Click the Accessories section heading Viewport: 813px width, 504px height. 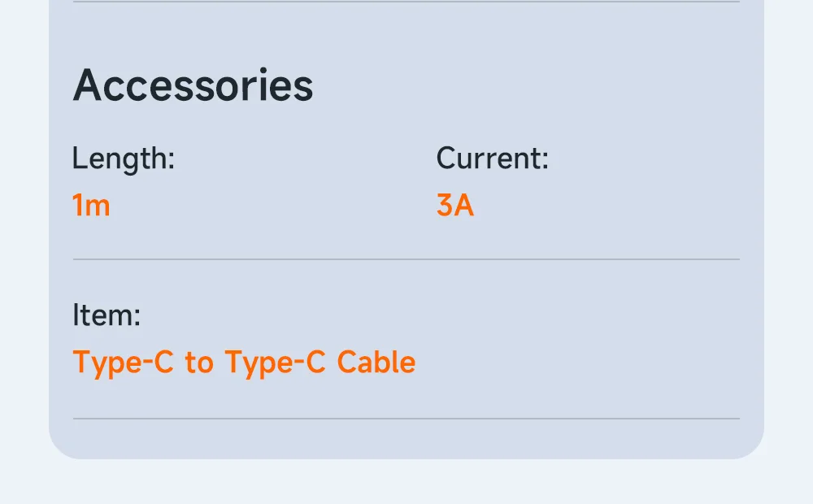(x=193, y=85)
